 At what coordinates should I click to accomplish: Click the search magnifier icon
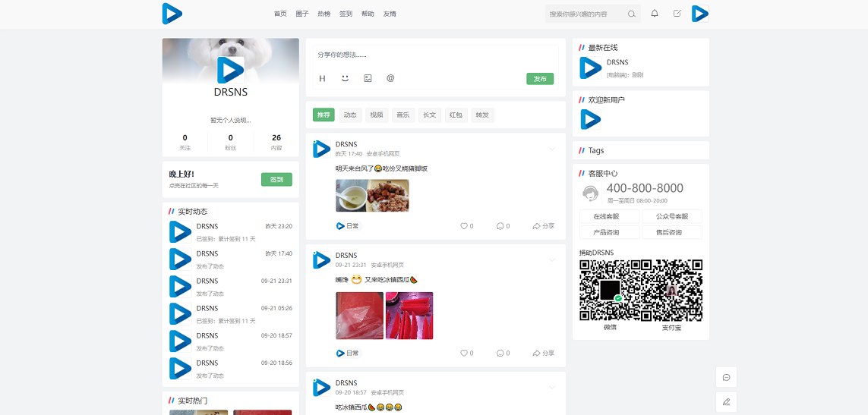point(631,14)
